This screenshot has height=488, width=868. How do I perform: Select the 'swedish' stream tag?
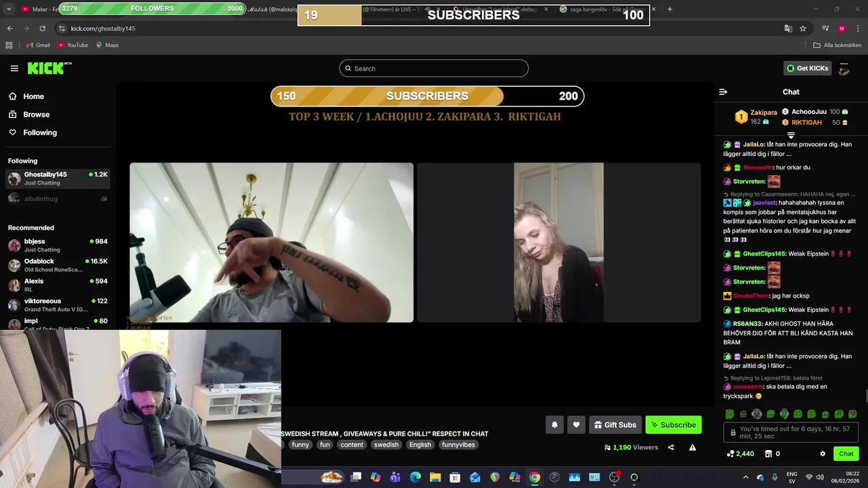click(387, 445)
